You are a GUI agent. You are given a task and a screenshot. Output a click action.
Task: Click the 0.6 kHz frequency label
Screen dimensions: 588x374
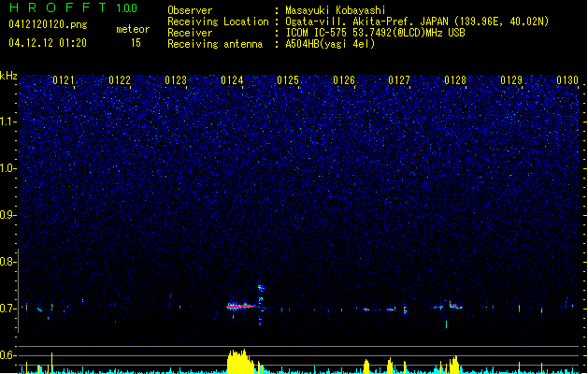coord(7,355)
